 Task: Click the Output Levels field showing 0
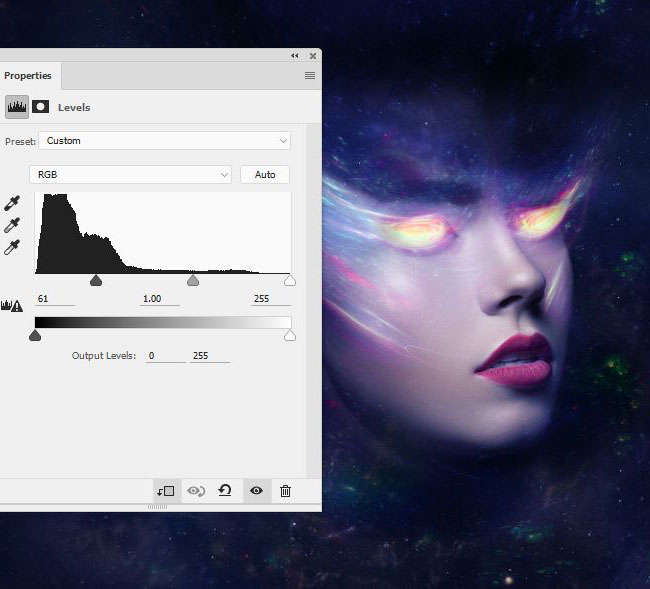pos(166,356)
